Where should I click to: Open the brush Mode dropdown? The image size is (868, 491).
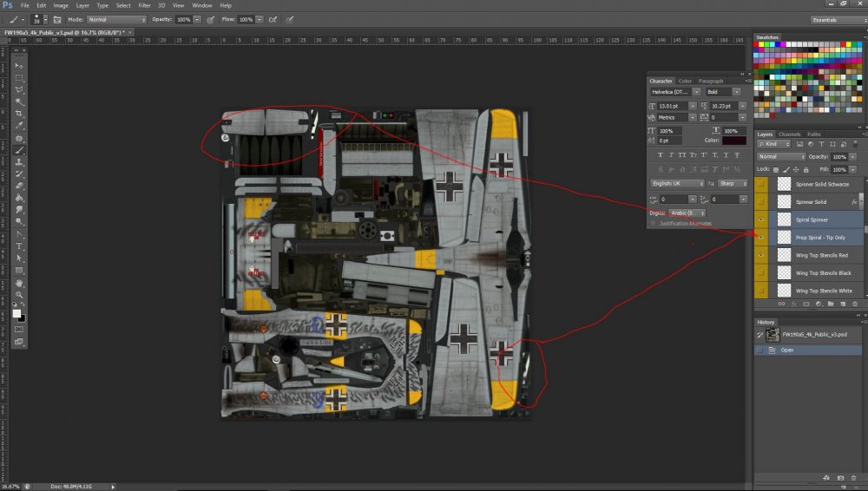(x=117, y=19)
